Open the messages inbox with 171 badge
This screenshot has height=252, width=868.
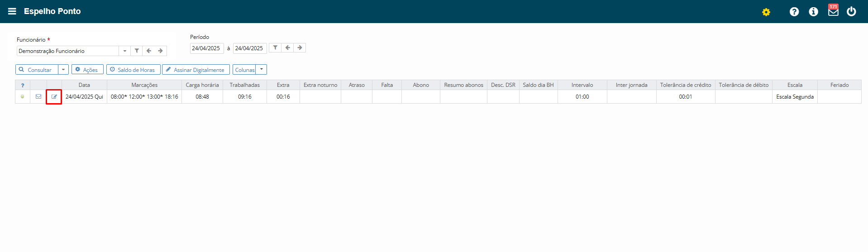click(x=833, y=10)
